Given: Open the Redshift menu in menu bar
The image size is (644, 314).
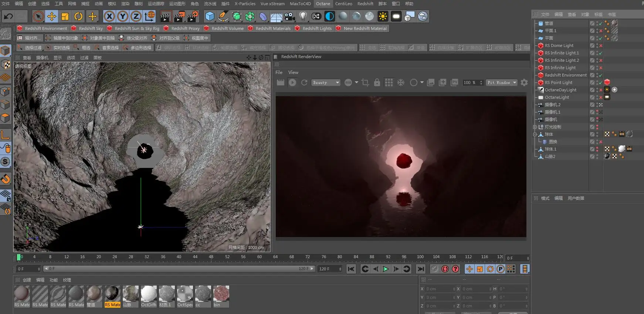Looking at the screenshot, I should click(x=365, y=4).
